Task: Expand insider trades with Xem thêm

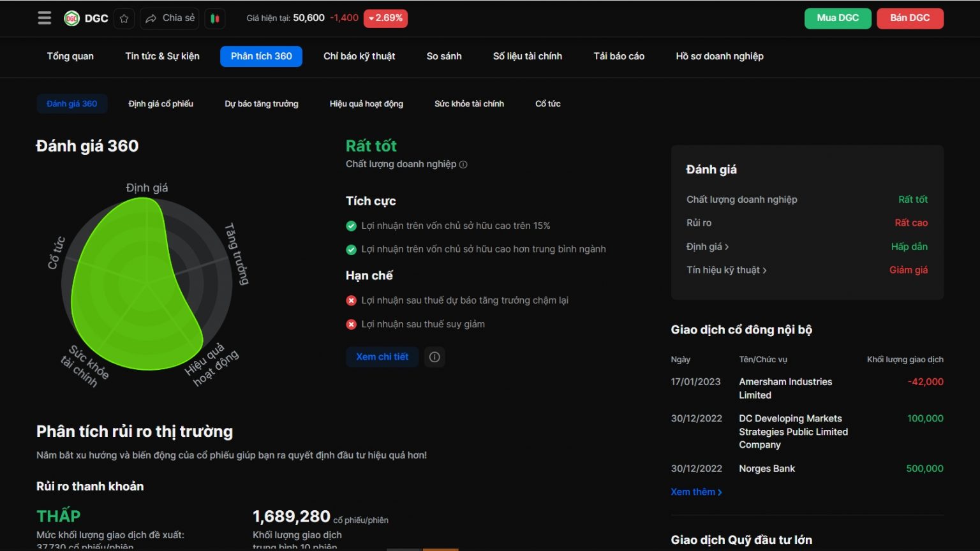Action: point(696,492)
